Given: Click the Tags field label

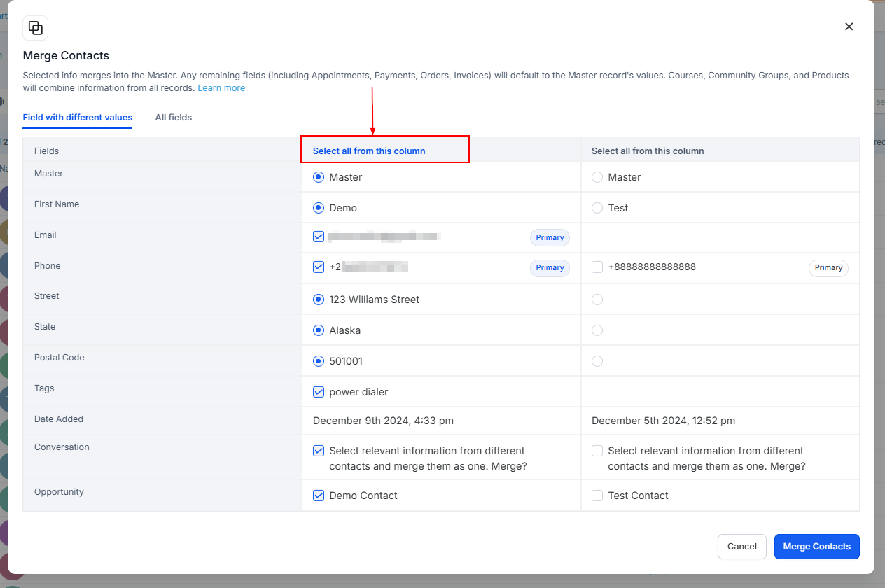Looking at the screenshot, I should 44,388.
